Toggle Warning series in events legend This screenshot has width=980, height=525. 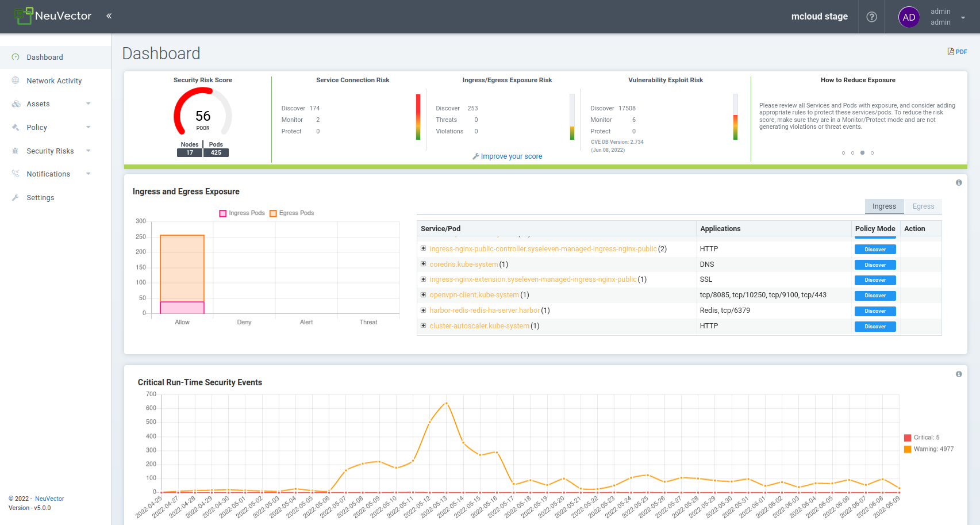(x=928, y=449)
